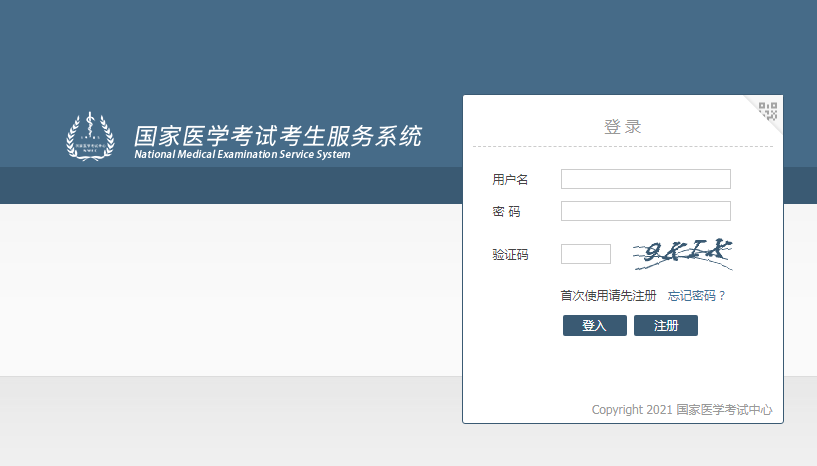Screen dimensions: 817x466
Task: Click the 用户名 field label
Action: click(510, 179)
